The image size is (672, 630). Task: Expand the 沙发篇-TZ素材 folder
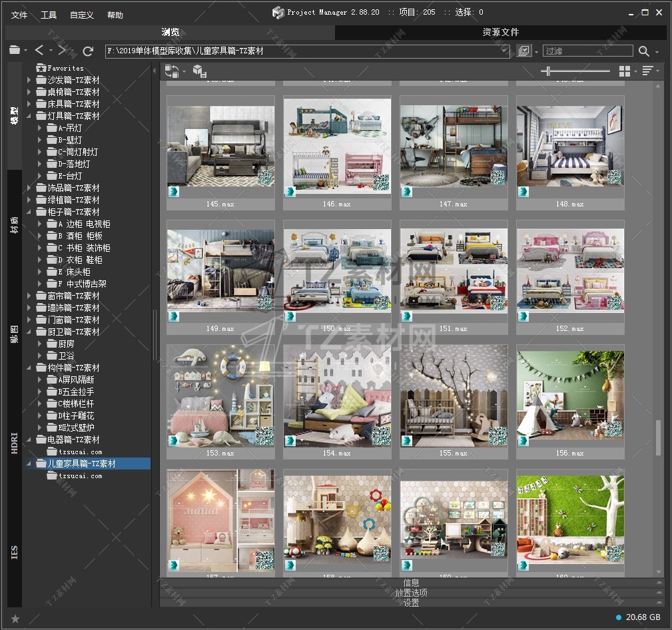(x=29, y=80)
